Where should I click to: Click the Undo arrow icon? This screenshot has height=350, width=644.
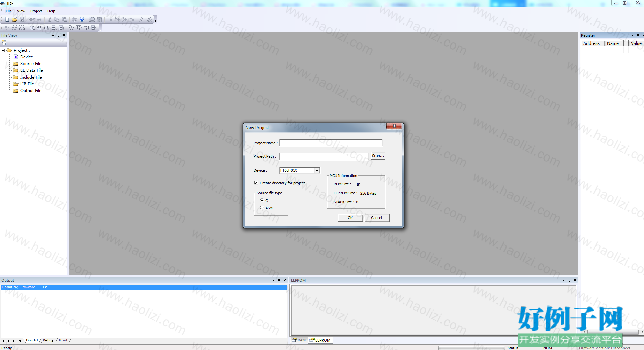32,20
